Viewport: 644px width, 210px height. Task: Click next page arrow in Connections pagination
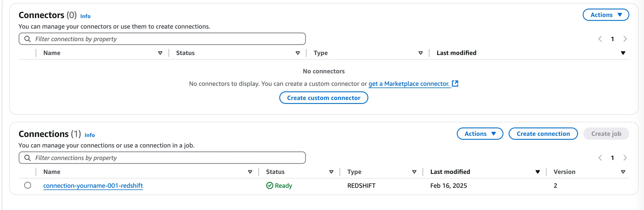(x=625, y=158)
